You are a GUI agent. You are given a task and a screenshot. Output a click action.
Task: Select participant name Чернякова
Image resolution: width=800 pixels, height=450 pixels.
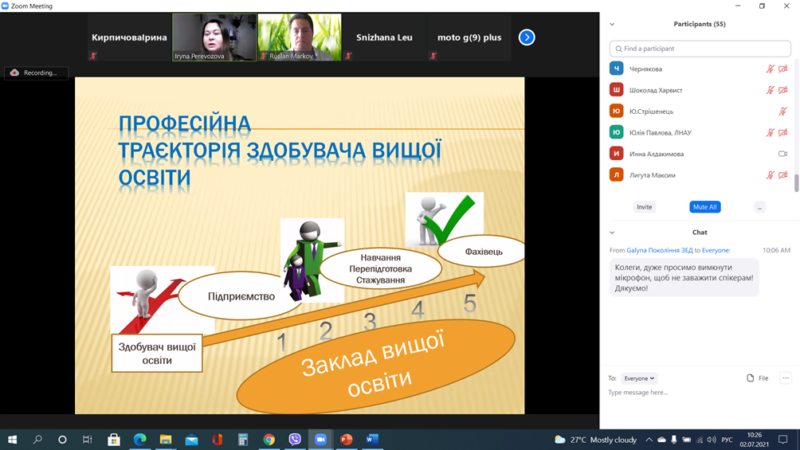coord(645,69)
